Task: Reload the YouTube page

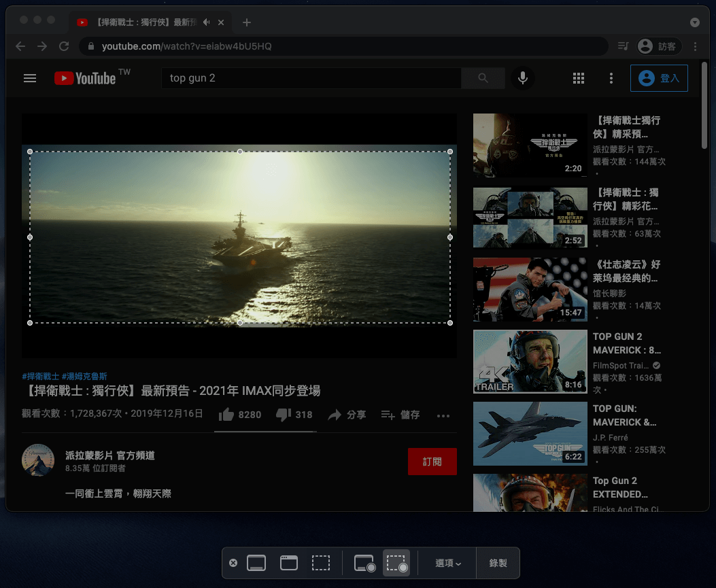Action: click(x=64, y=46)
